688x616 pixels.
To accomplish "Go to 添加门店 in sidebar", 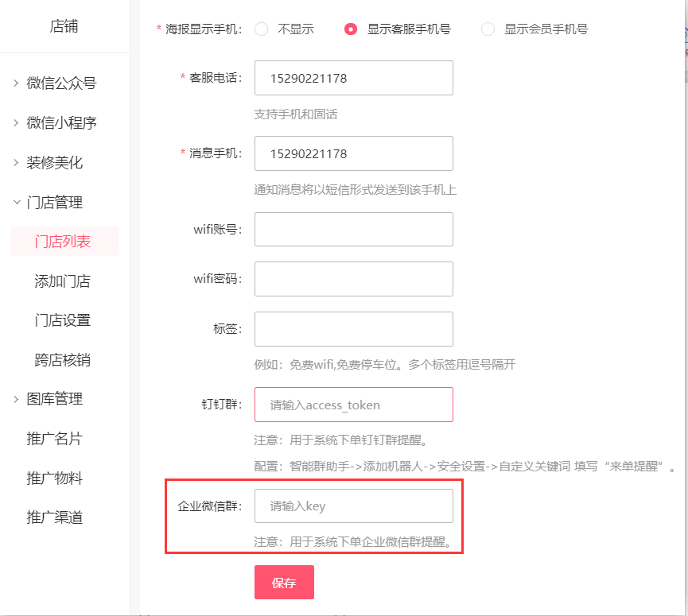I will [x=62, y=281].
